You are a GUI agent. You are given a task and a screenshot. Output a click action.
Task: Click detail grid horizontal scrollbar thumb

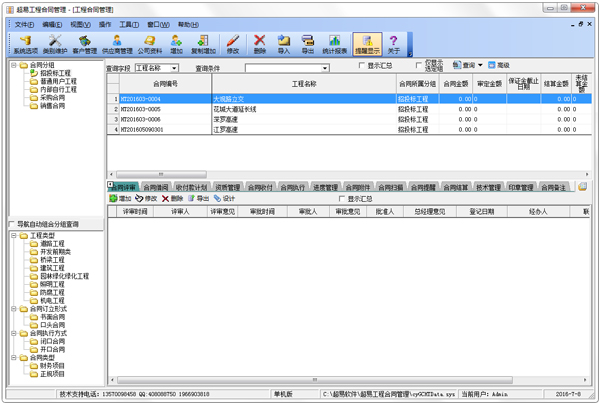(x=314, y=380)
